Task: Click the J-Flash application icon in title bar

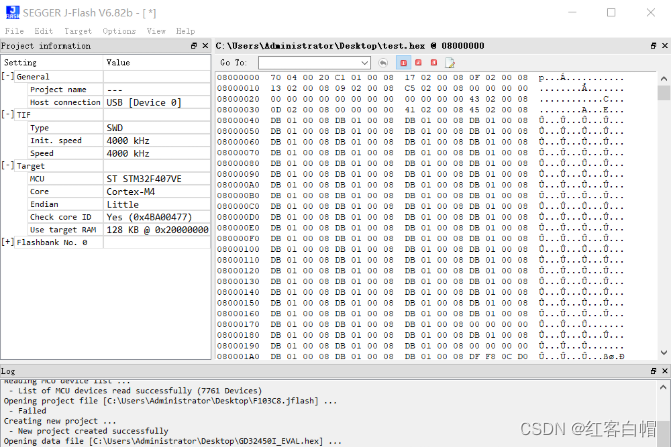Action: point(12,12)
